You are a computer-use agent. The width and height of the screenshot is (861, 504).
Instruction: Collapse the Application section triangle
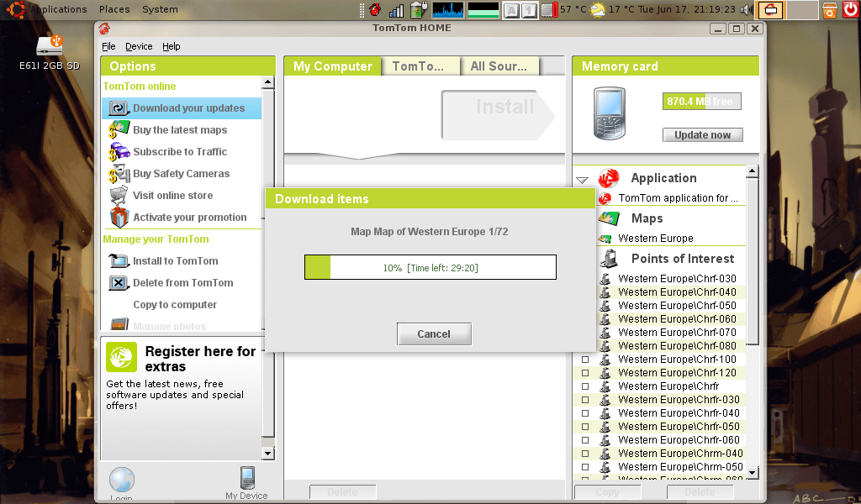point(583,179)
